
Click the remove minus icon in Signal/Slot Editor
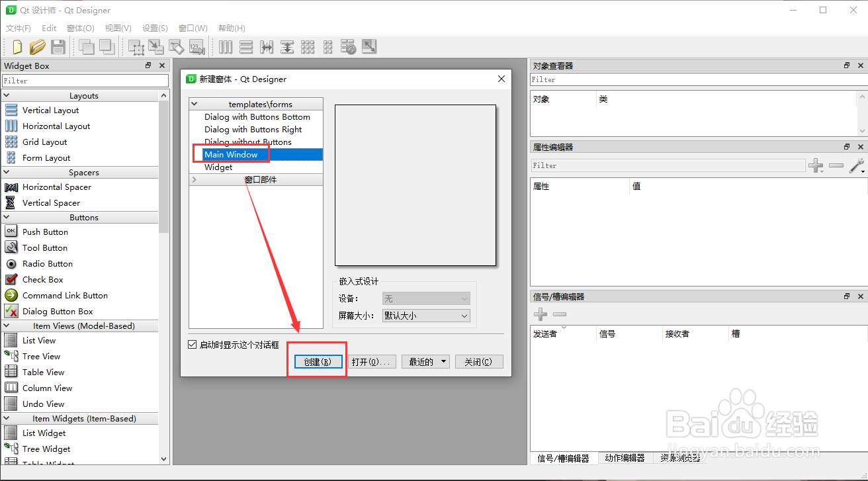pos(560,315)
